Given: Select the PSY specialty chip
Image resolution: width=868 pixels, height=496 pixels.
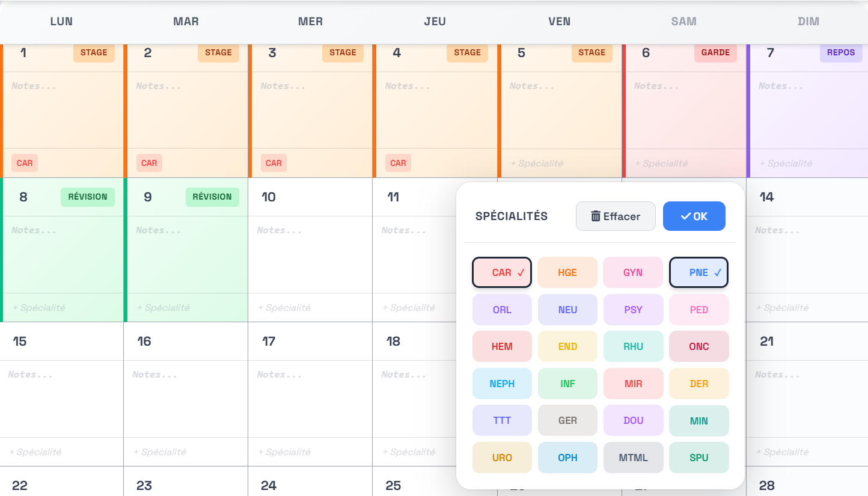Looking at the screenshot, I should [x=633, y=309].
